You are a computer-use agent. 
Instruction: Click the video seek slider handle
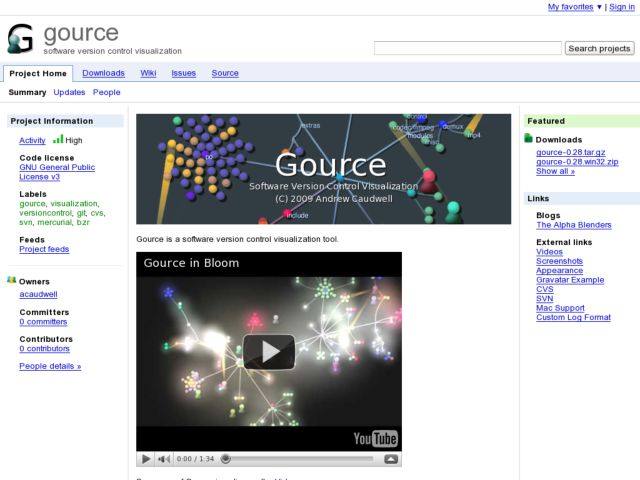(225, 459)
